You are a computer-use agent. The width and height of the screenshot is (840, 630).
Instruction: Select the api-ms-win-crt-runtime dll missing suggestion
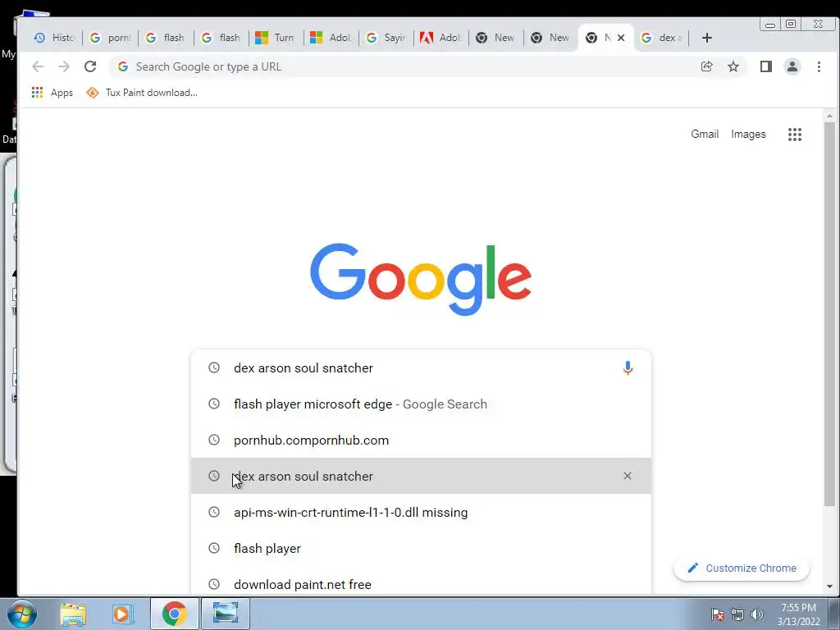click(421, 512)
